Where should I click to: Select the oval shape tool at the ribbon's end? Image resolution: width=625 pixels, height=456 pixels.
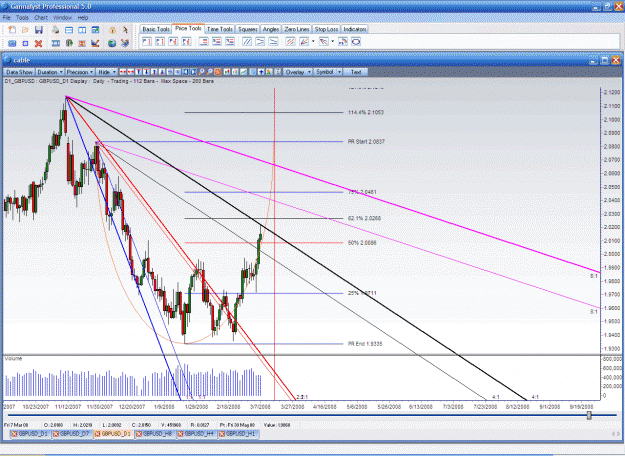pos(356,41)
